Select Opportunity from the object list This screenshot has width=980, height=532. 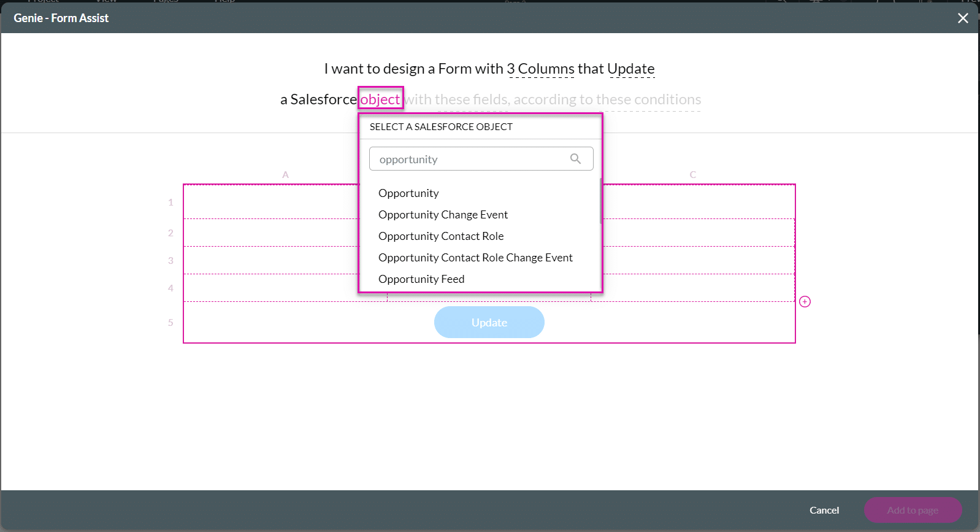(x=408, y=193)
